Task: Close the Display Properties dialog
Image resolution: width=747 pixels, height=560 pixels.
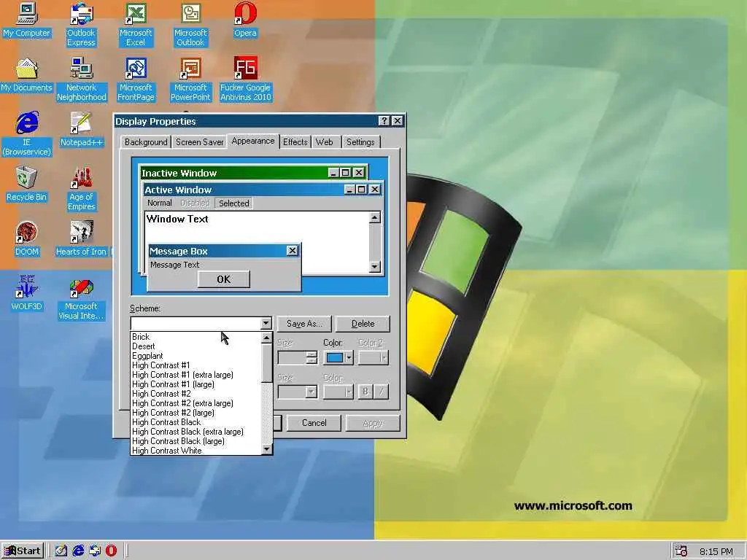Action: click(398, 121)
